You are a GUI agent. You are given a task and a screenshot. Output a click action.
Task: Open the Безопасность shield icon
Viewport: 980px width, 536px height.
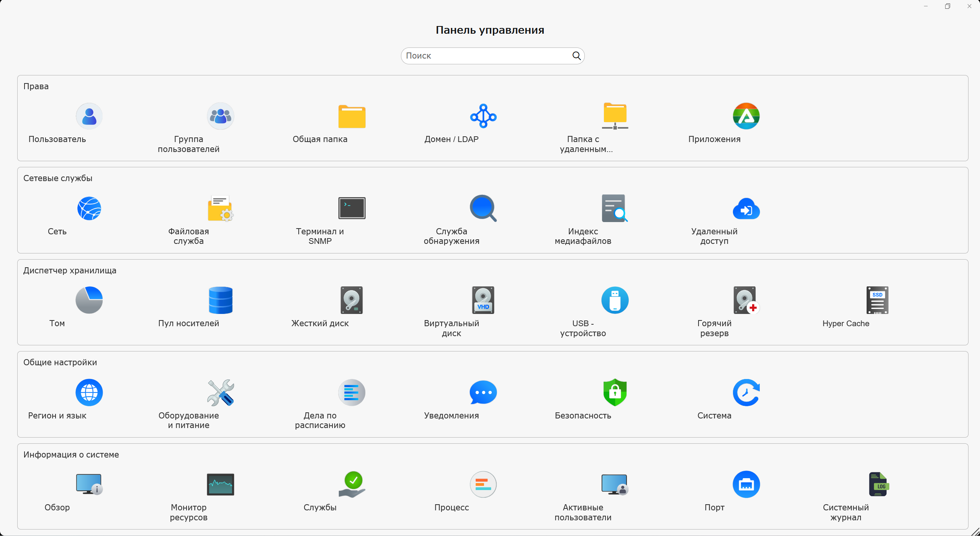[x=615, y=392]
